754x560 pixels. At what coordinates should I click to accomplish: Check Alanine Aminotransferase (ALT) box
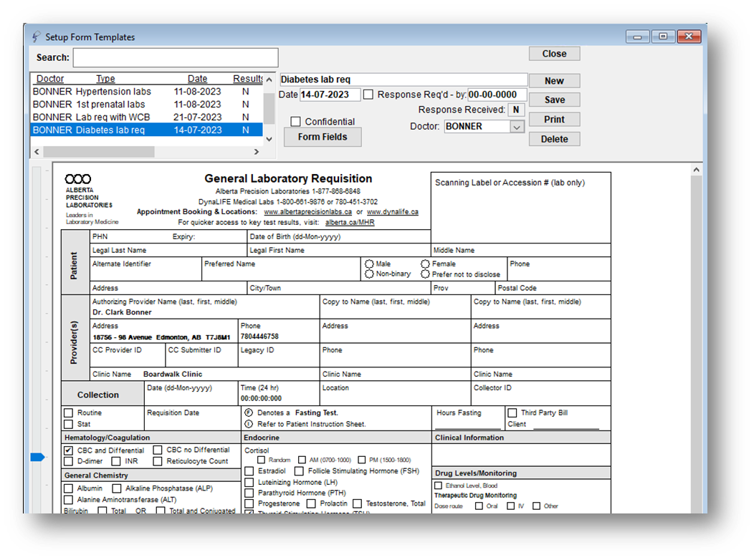[68, 500]
